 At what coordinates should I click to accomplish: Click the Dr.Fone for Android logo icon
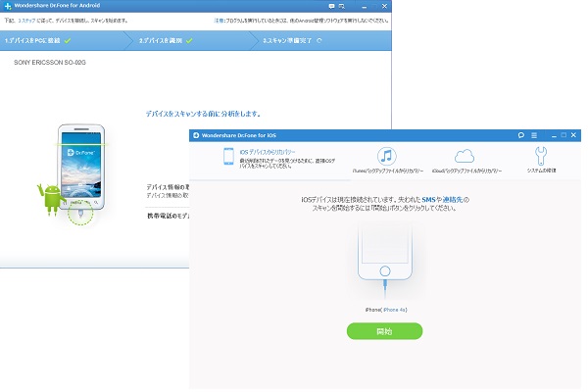coord(6,7)
